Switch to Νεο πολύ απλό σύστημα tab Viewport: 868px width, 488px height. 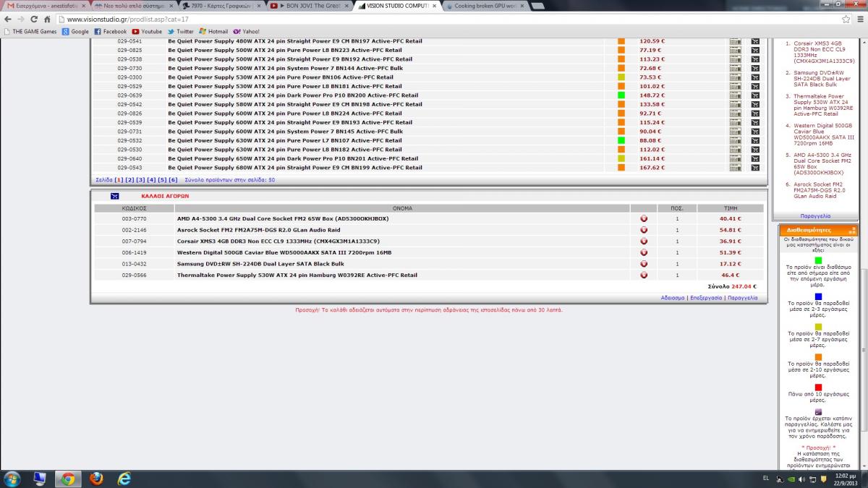point(134,6)
